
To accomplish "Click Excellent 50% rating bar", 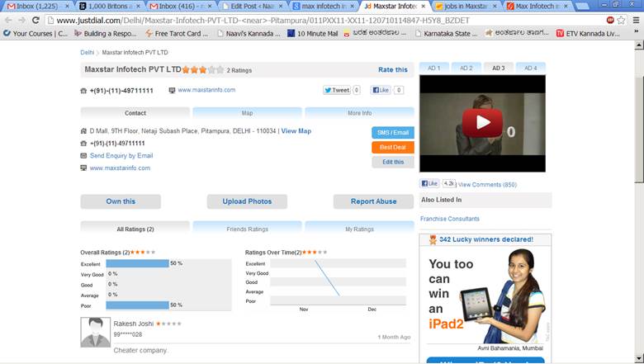I will point(137,263).
